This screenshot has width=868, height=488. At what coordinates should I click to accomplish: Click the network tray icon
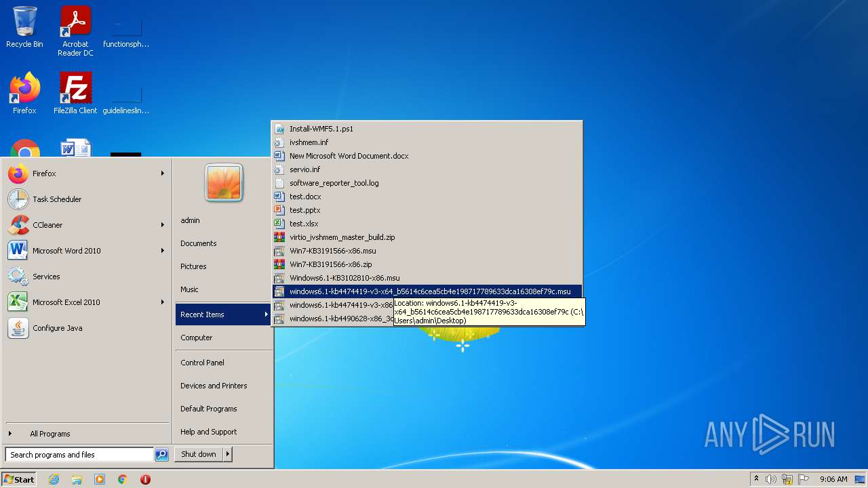pos(787,479)
